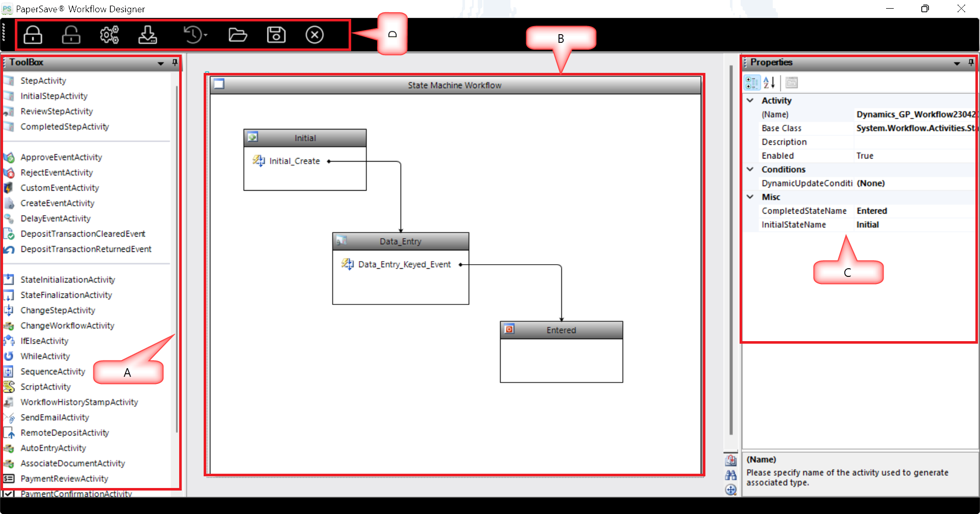Viewport: 980px width, 514px height.
Task: Edit the Description property value
Action: (x=914, y=142)
